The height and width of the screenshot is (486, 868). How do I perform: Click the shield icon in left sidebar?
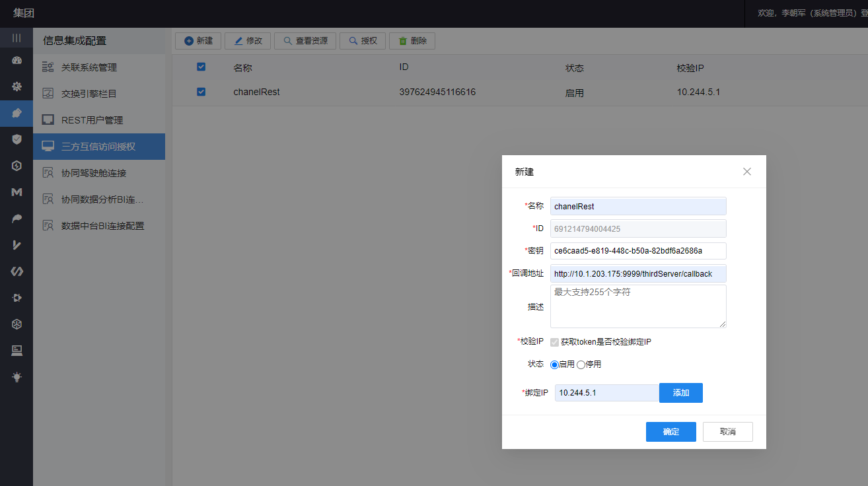click(x=17, y=139)
